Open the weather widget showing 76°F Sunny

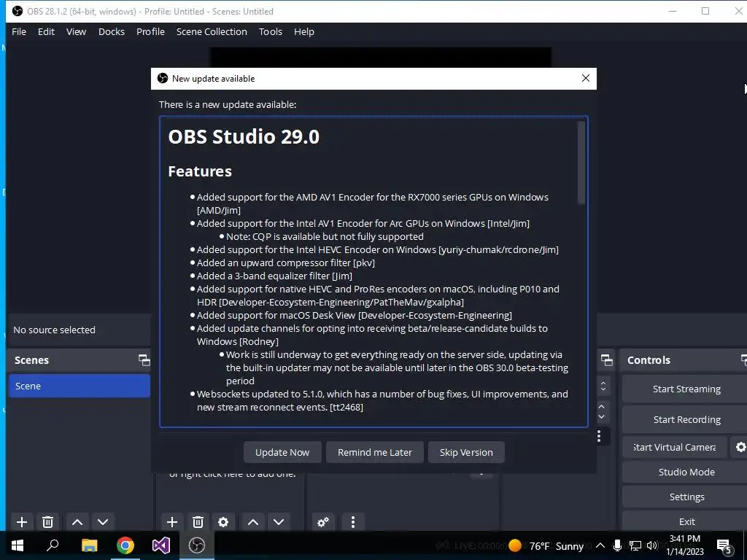546,545
